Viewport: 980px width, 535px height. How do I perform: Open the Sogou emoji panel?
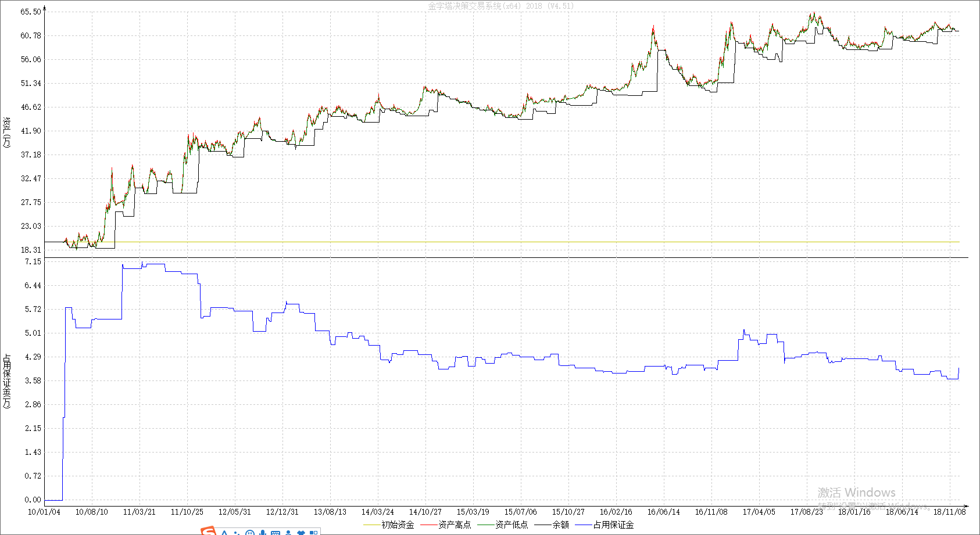[250, 533]
